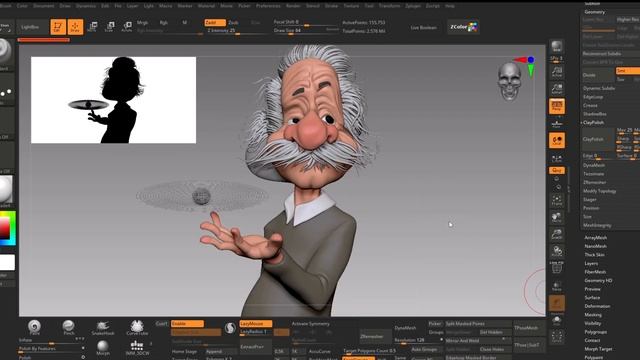Expand the Deformation subpalette
Viewport: 640px width, 360px height.
(597, 306)
